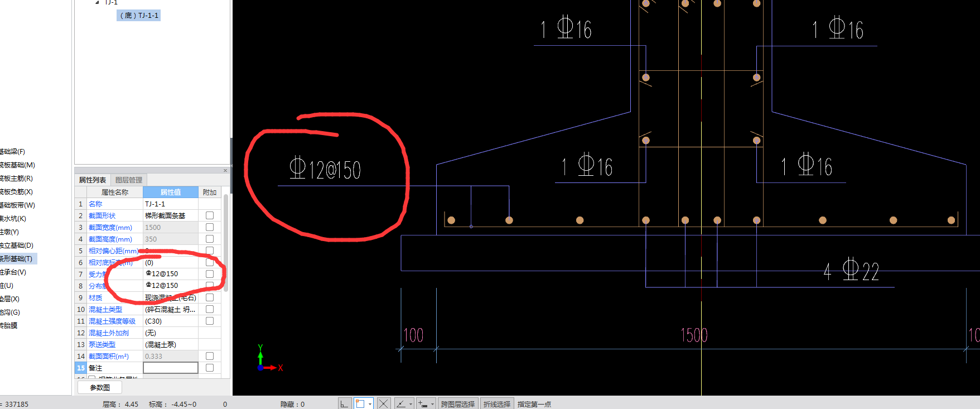Switch to the 图层管理 tab

click(x=129, y=180)
